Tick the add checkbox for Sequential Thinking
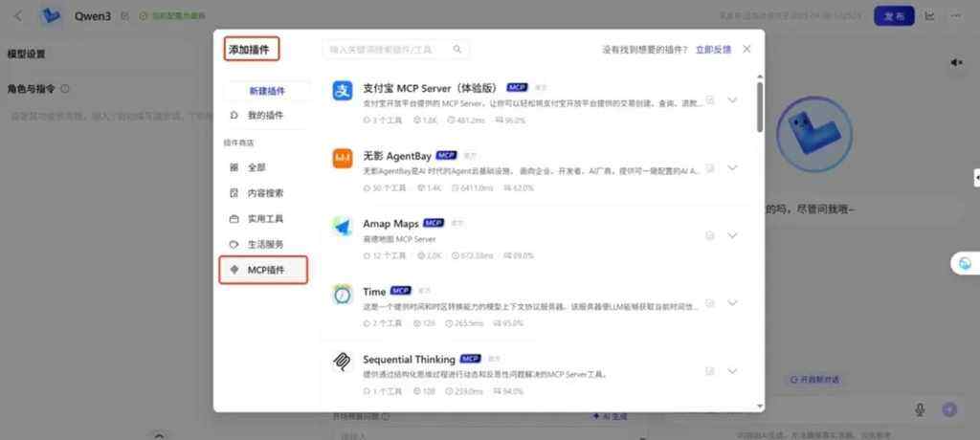The width and height of the screenshot is (980, 440). 710,371
